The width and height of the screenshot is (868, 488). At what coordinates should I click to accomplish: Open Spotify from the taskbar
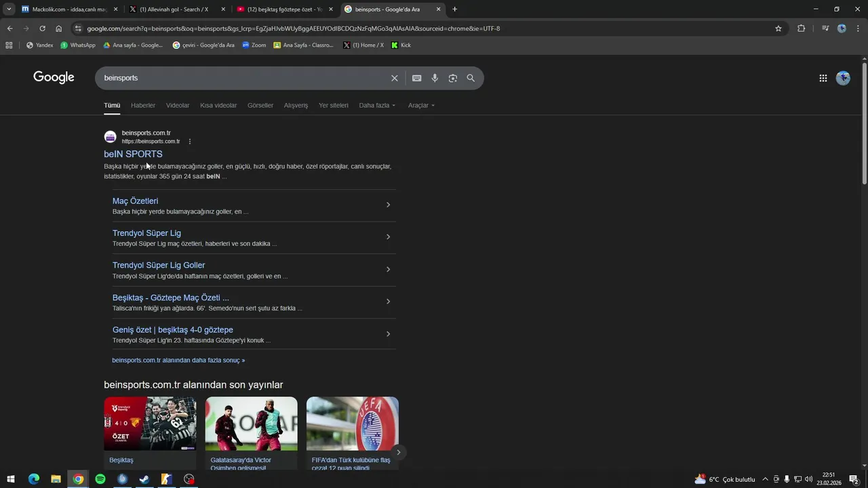coord(100,479)
